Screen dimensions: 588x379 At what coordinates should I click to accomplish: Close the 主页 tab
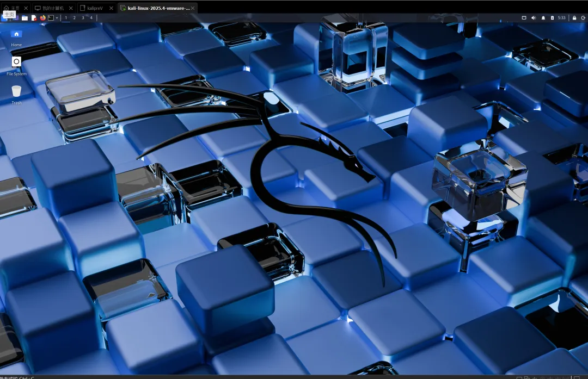point(26,8)
